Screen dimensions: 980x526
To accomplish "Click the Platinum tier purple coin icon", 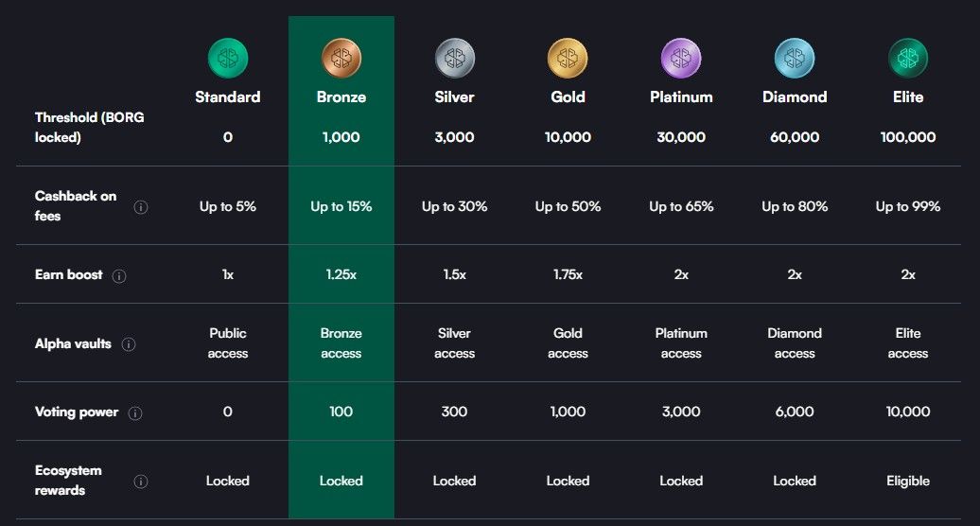I will click(681, 59).
